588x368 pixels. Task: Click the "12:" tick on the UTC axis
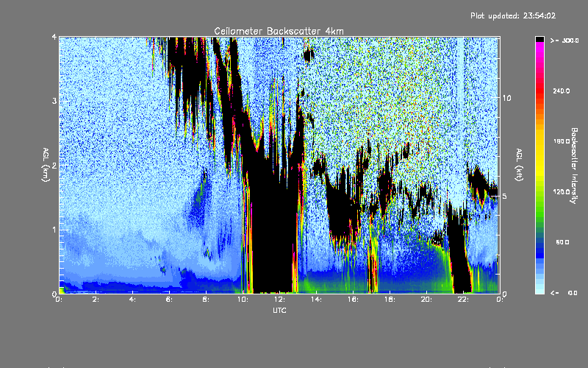tap(279, 300)
